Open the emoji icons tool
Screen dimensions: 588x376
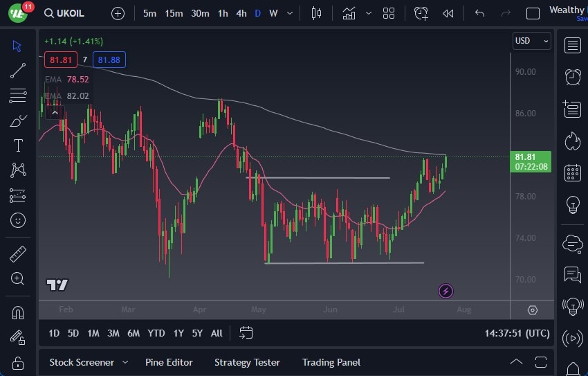pyautogui.click(x=18, y=220)
